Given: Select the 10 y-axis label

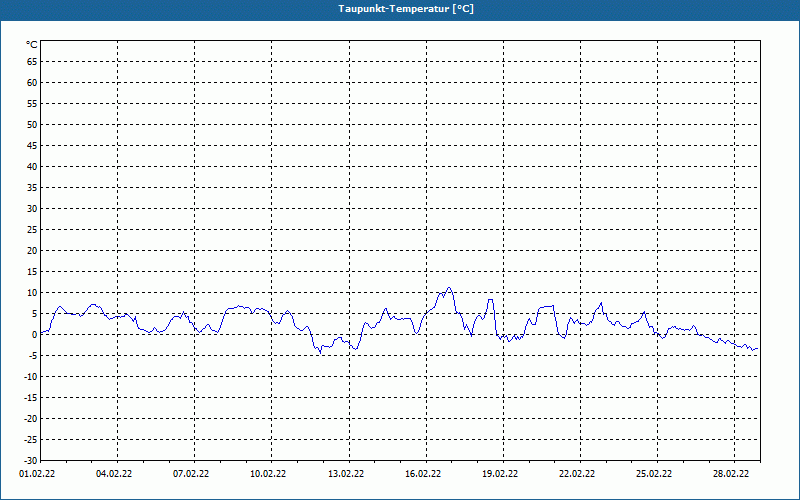Looking at the screenshot, I should pos(32,293).
